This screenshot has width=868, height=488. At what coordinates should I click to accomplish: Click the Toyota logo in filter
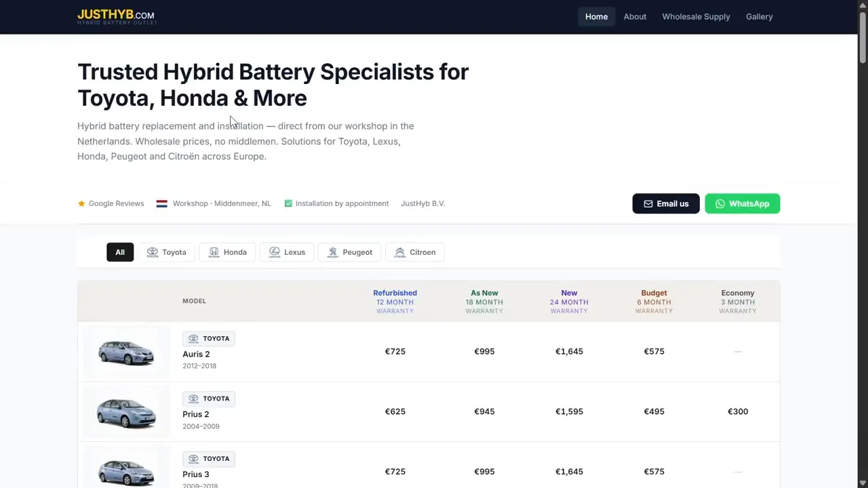(x=153, y=252)
